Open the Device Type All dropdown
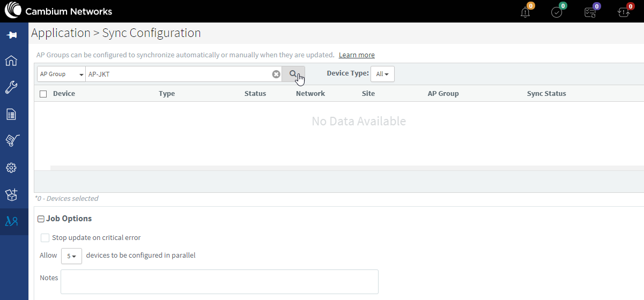 click(382, 74)
